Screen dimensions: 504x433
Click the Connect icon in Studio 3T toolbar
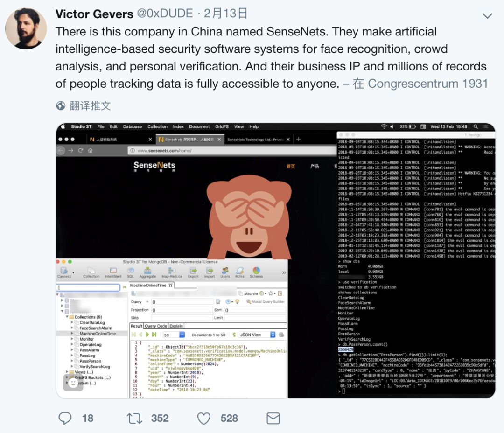pos(64,272)
